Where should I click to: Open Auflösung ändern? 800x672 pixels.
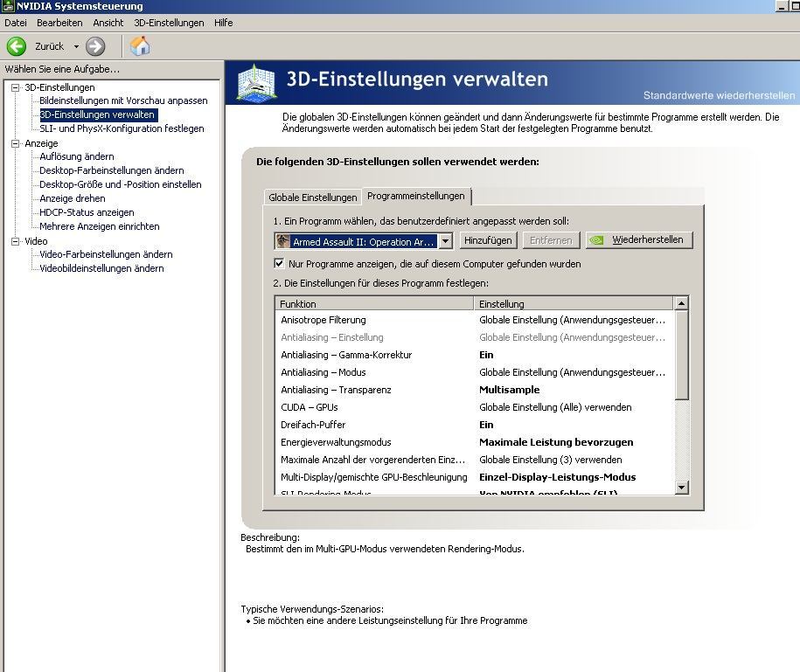click(x=77, y=156)
